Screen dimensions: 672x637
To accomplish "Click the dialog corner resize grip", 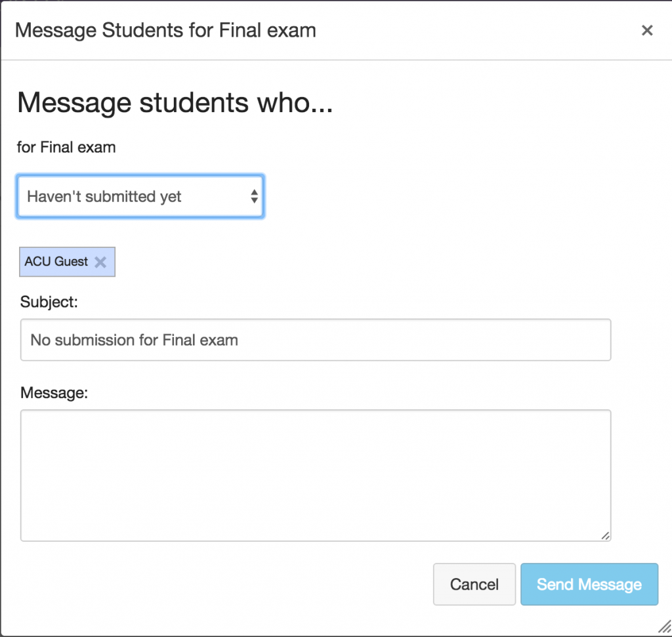I will click(664, 629).
